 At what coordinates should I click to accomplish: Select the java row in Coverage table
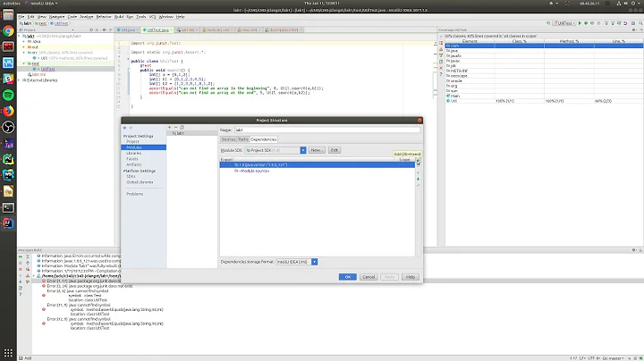pyautogui.click(x=544, y=51)
